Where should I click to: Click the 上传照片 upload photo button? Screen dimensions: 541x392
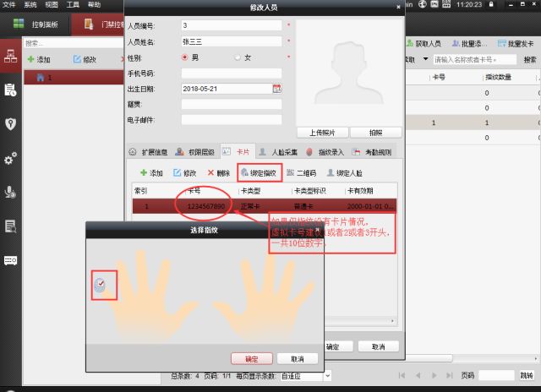(320, 133)
